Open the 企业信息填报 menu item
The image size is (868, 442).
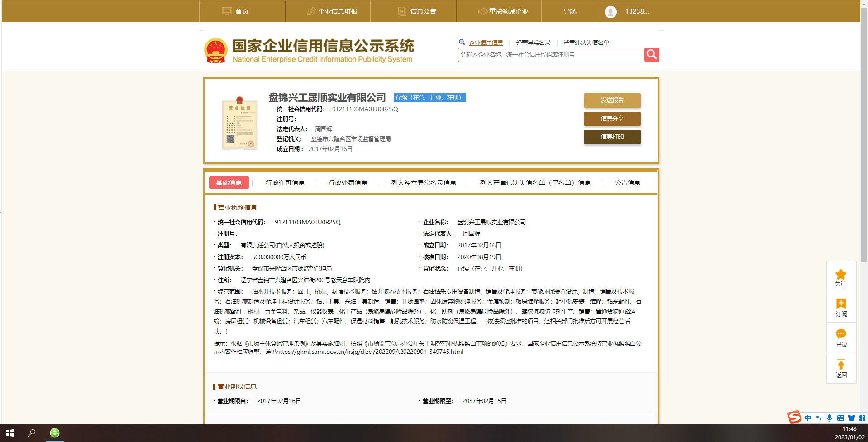(338, 11)
